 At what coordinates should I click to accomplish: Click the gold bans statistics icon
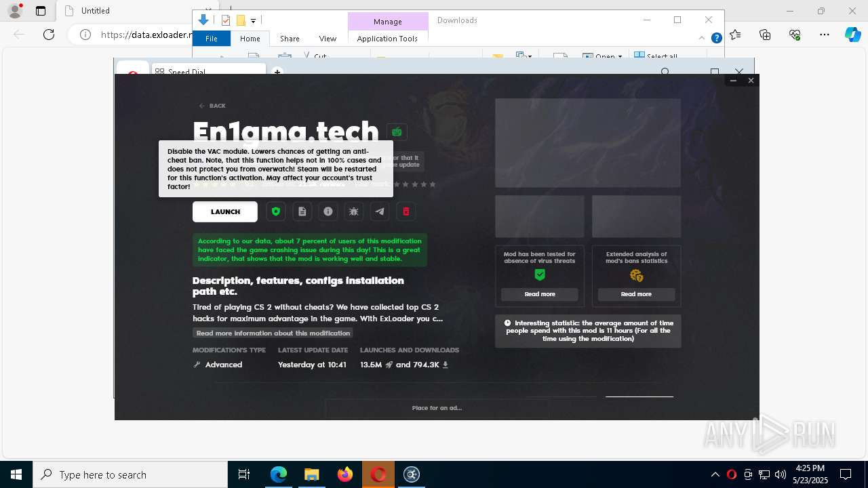point(636,275)
